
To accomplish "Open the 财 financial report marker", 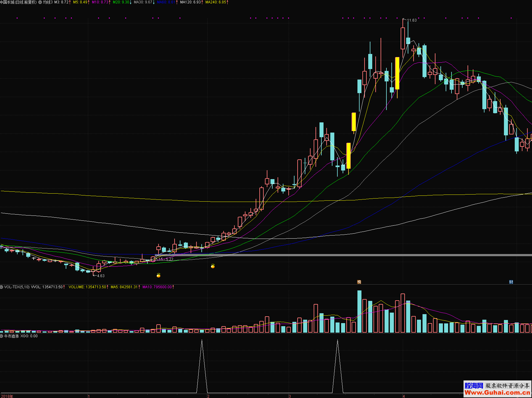I will tap(511, 282).
